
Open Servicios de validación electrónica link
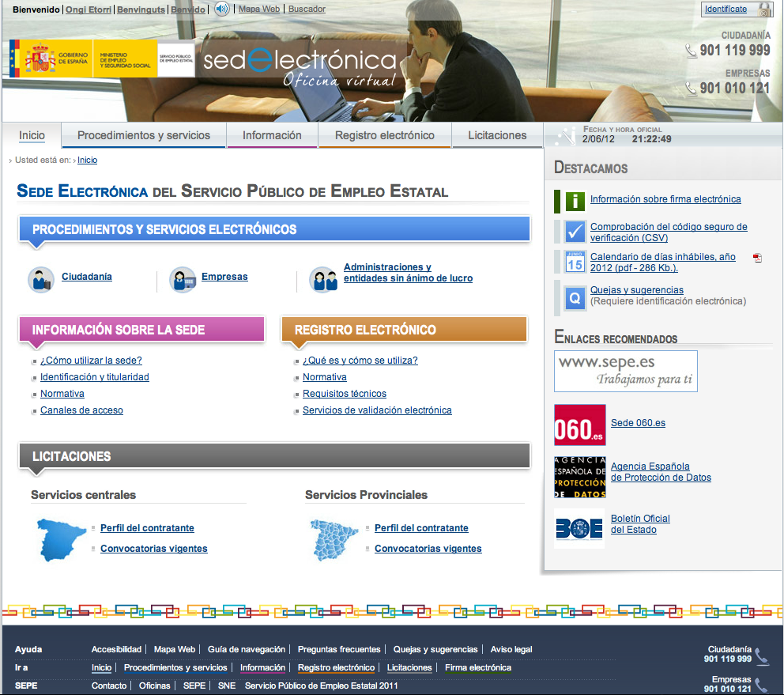377,410
